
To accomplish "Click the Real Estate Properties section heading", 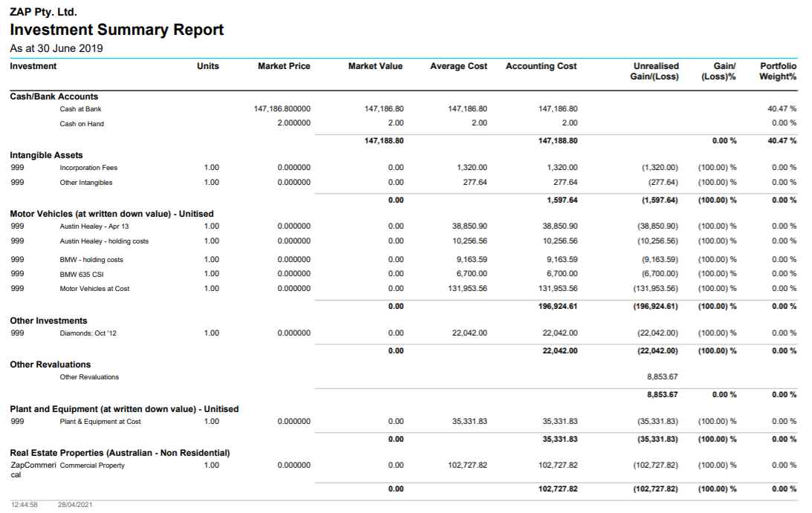I will (x=120, y=453).
